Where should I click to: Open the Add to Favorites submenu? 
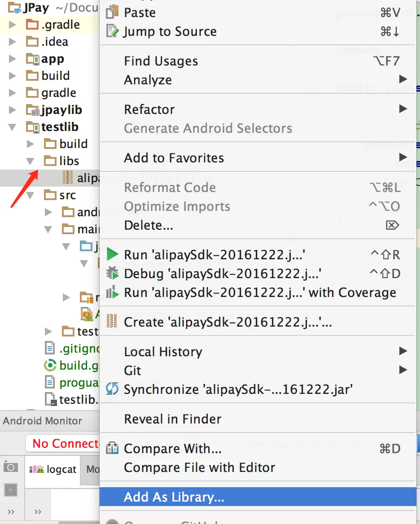coord(258,157)
